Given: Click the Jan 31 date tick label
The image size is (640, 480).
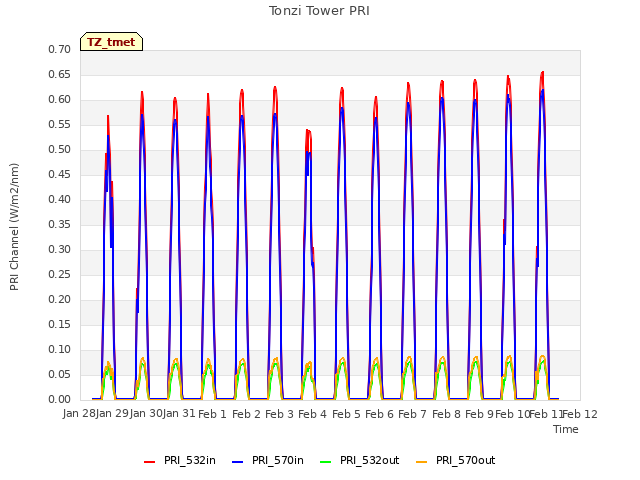Looking at the screenshot, I should (x=179, y=414).
